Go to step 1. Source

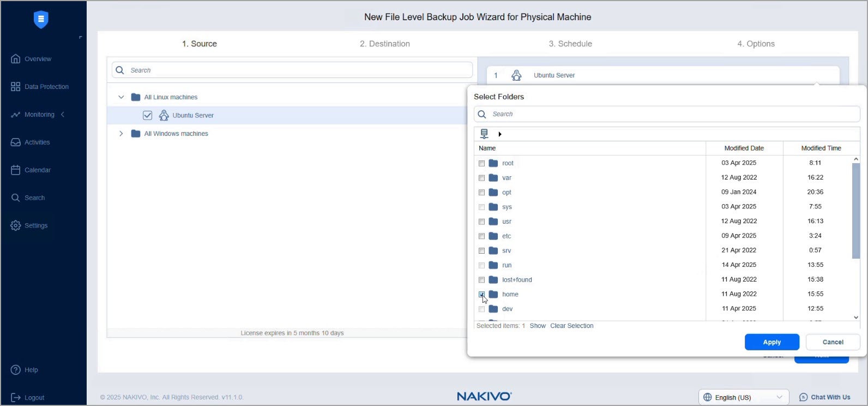click(x=200, y=44)
